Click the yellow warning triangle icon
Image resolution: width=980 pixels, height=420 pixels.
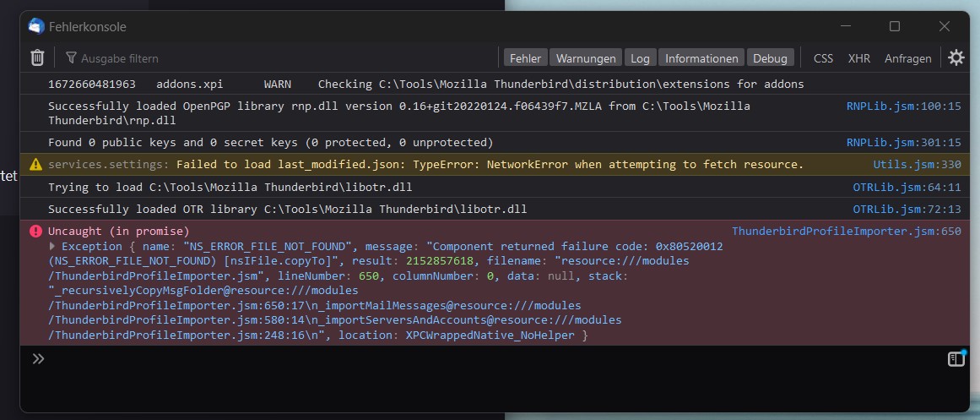pos(35,164)
